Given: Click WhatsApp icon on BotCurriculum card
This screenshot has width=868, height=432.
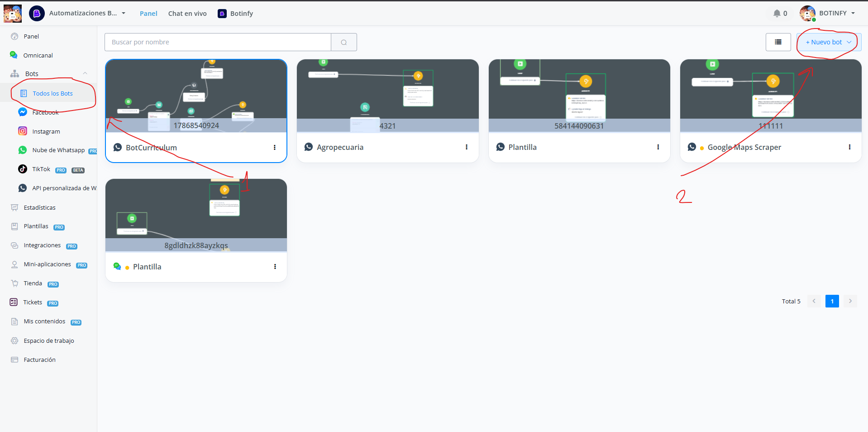Looking at the screenshot, I should coord(118,147).
